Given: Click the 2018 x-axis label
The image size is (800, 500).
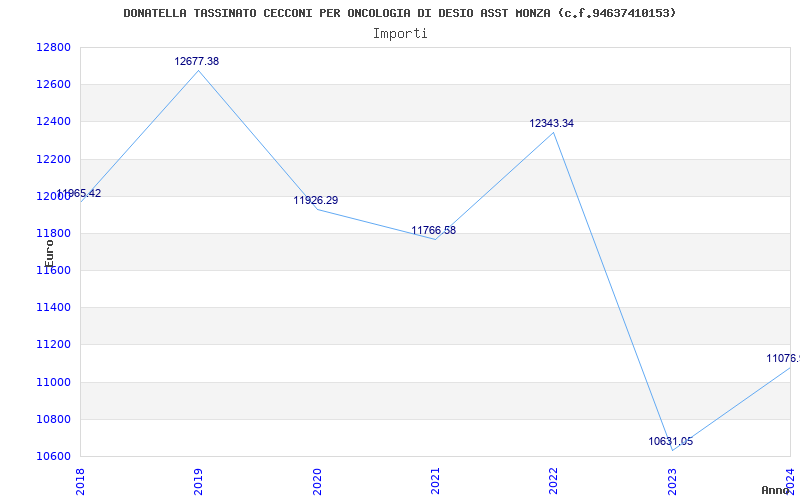Looking at the screenshot, I should pyautogui.click(x=80, y=482).
